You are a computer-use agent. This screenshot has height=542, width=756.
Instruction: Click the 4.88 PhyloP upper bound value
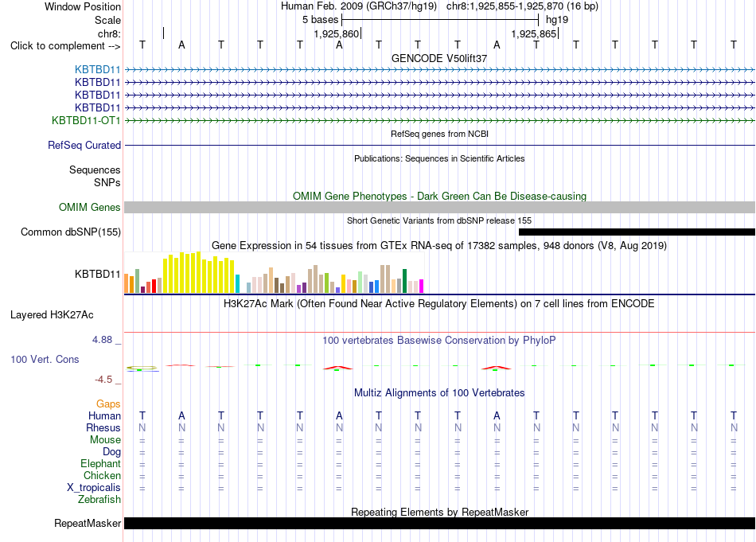click(x=102, y=340)
